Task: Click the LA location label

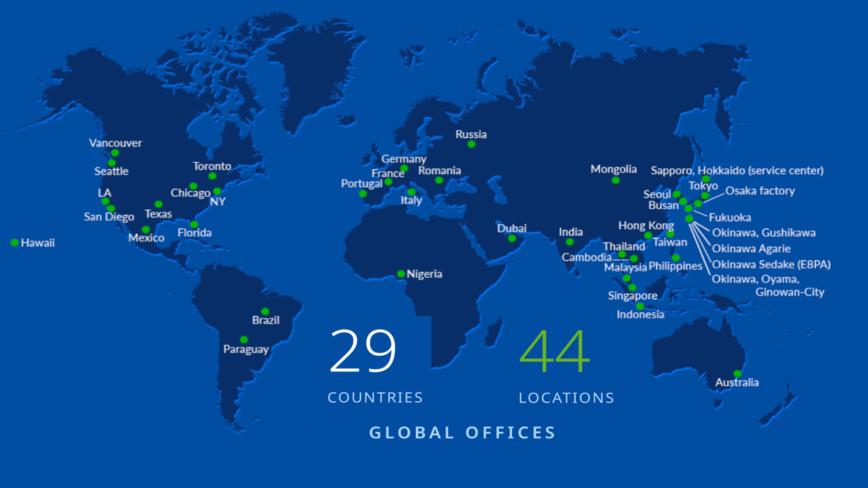Action: click(x=104, y=192)
